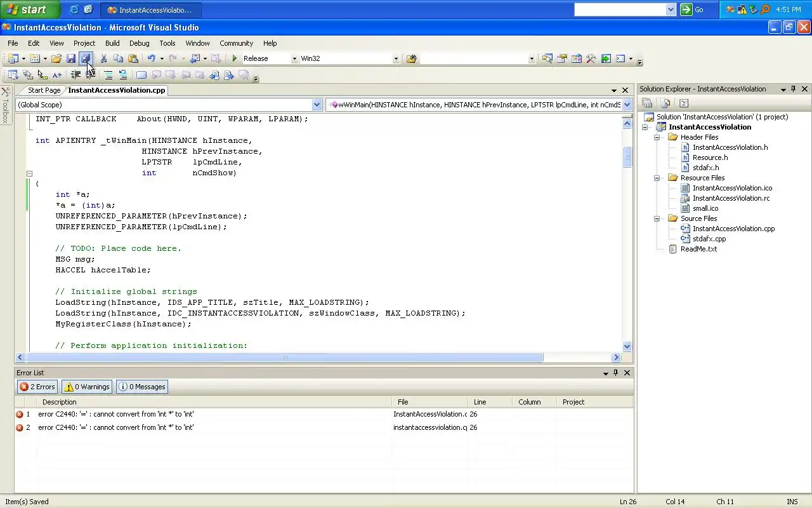Collapse the InstantAccessViolation project node
Image resolution: width=812 pixels, height=508 pixels.
[x=645, y=127]
